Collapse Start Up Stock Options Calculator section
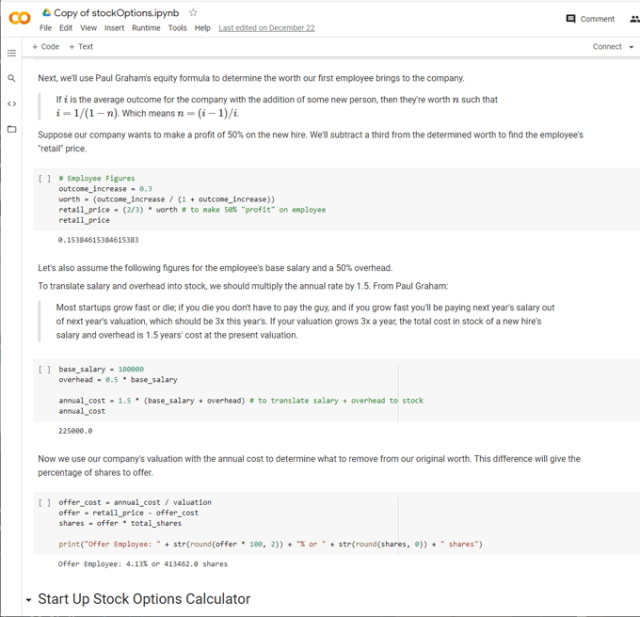The width and height of the screenshot is (640, 617). (28, 600)
